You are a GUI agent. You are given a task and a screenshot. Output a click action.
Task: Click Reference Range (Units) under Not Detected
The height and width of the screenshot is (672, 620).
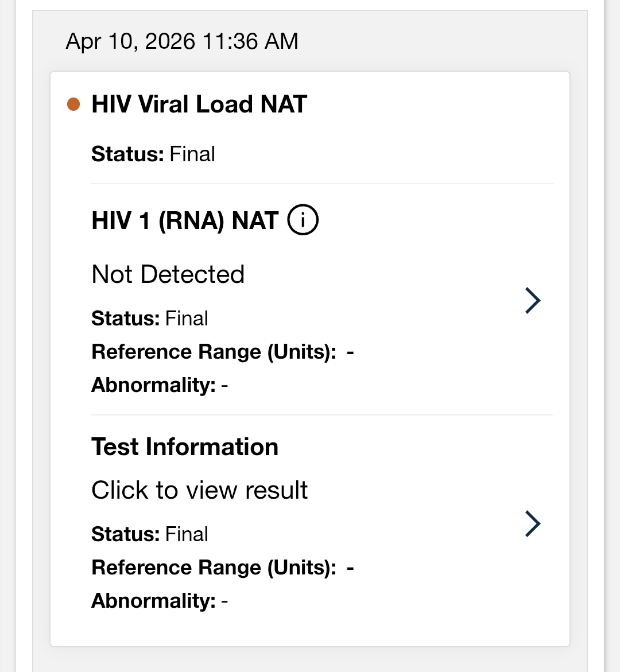214,352
